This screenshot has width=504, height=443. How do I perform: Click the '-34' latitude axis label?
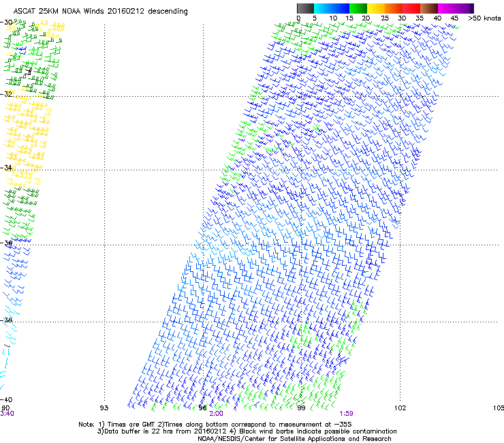6,168
